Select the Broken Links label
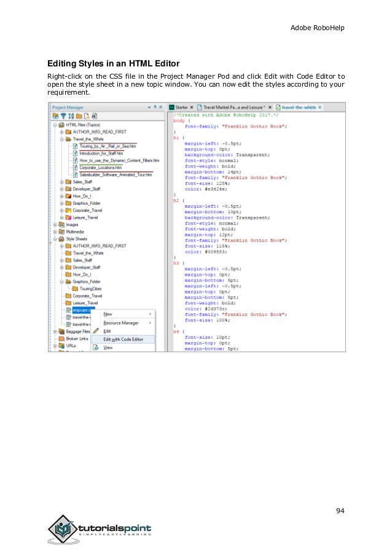The width and height of the screenshot is (392, 555). (x=77, y=339)
